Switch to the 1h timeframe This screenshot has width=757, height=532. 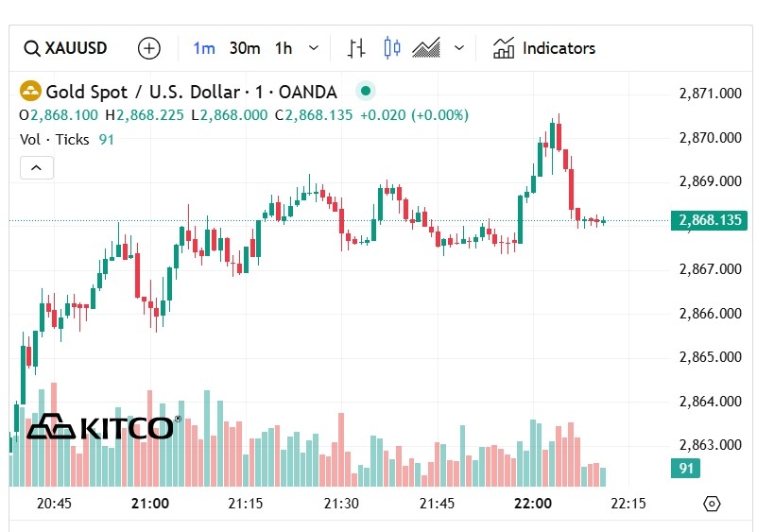(284, 48)
